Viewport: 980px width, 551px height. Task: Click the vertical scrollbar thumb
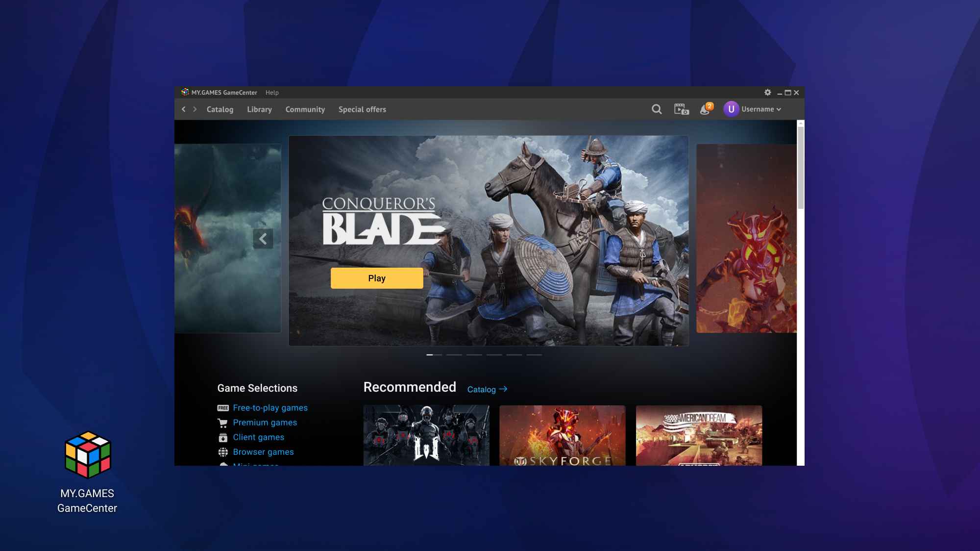pos(801,168)
